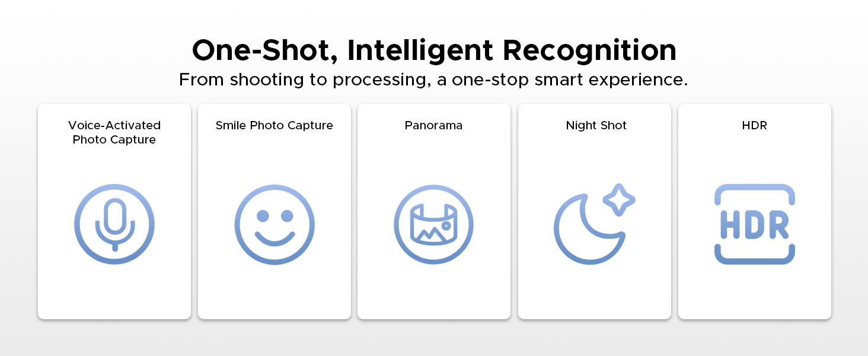
Task: Open the Night Shot feature card
Action: 595,211
